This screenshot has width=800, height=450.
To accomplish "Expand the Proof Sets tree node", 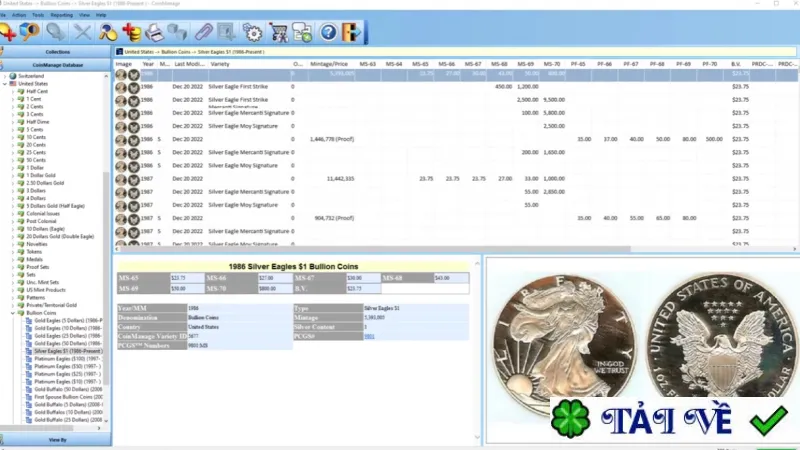I will click(13, 267).
